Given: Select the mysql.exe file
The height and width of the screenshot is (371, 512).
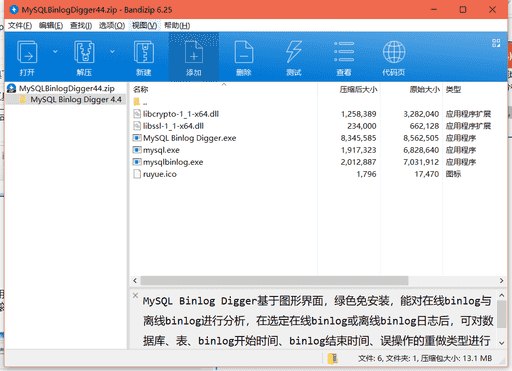Looking at the screenshot, I should [161, 150].
